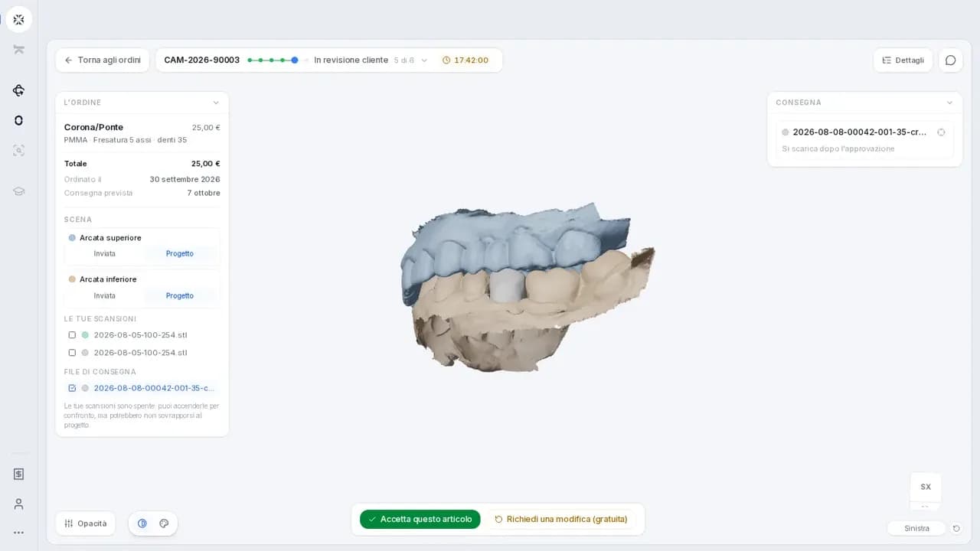Viewport: 980px width, 551px height.
Task: Select Inviata for Arcata superiore
Action: point(105,254)
